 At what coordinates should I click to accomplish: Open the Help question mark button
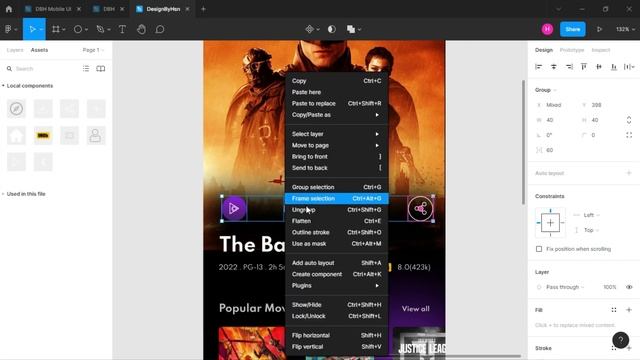pos(620,340)
